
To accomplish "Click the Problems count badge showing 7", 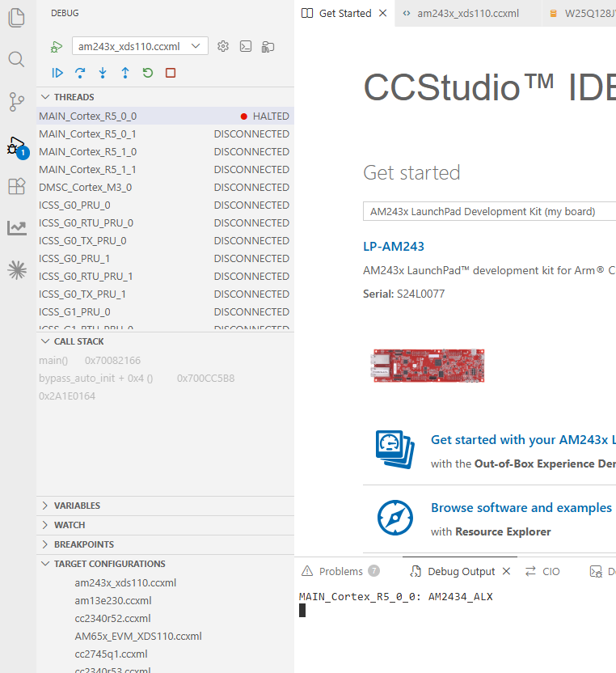I will (373, 571).
